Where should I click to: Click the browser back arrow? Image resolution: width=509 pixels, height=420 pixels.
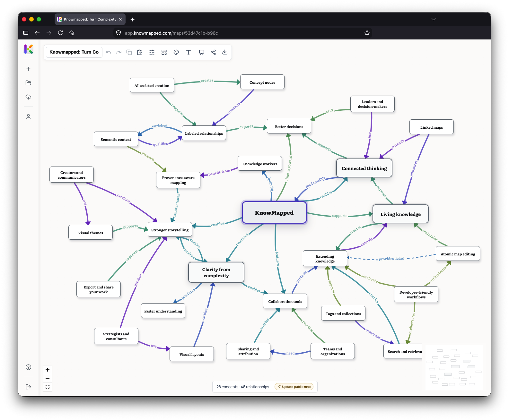[37, 33]
